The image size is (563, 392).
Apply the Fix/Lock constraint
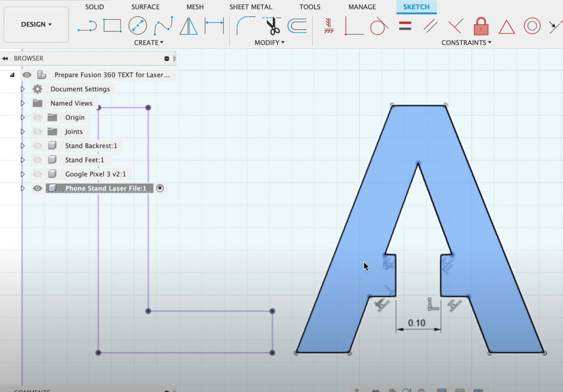[480, 26]
